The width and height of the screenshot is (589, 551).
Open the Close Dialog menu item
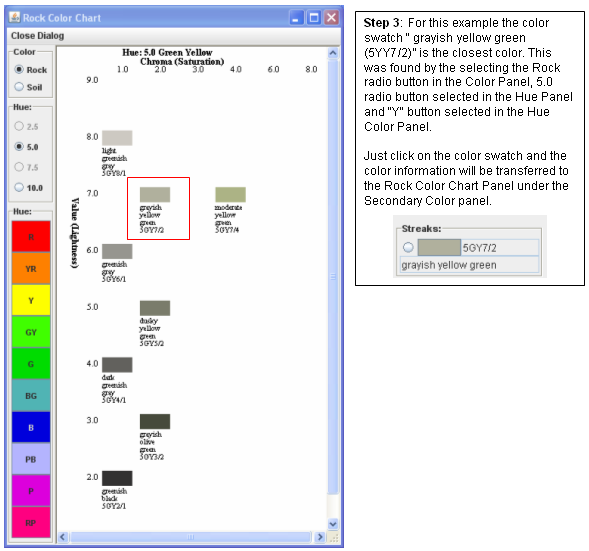(x=38, y=36)
